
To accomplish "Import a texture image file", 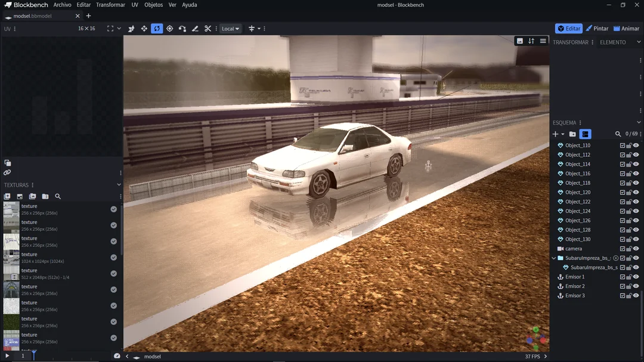I will click(20, 196).
